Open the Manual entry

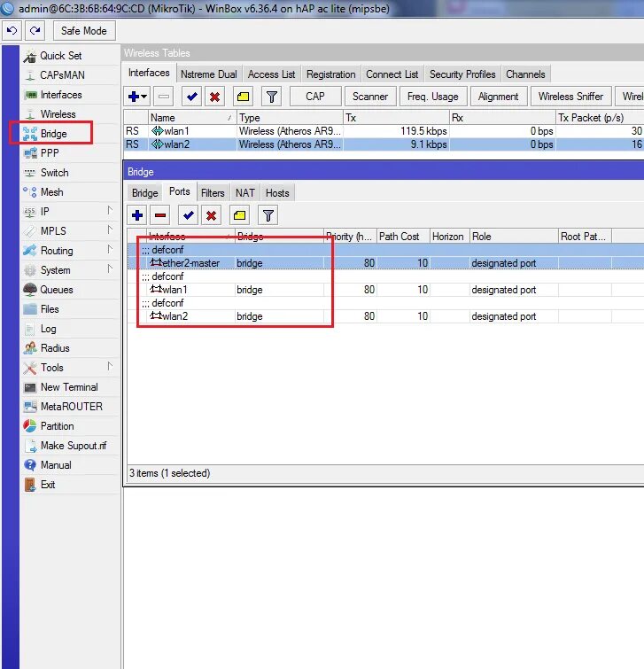click(56, 465)
